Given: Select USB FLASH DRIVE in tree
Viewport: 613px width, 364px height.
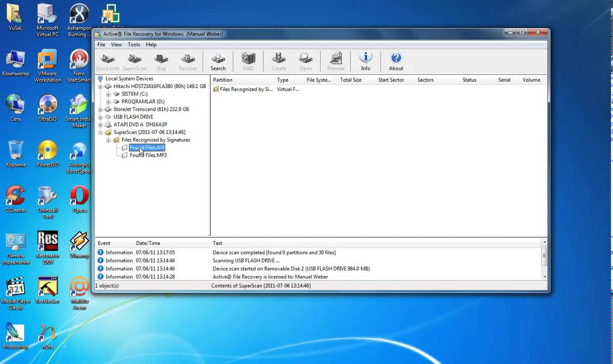Looking at the screenshot, I should 134,117.
